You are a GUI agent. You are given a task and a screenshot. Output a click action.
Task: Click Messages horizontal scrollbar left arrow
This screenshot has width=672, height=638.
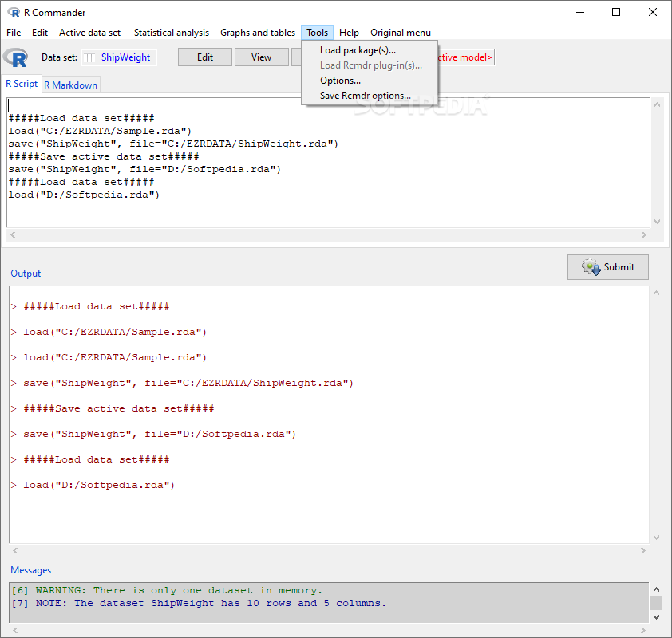click(15, 630)
